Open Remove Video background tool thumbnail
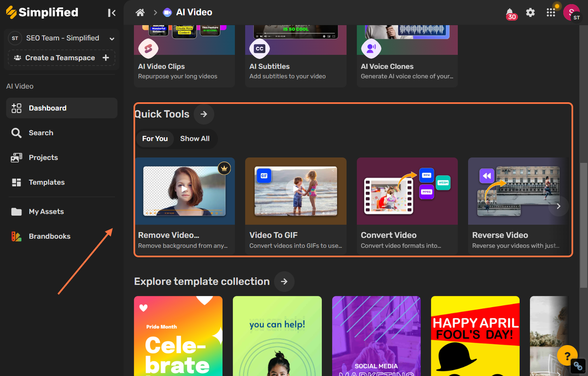 [x=184, y=191]
